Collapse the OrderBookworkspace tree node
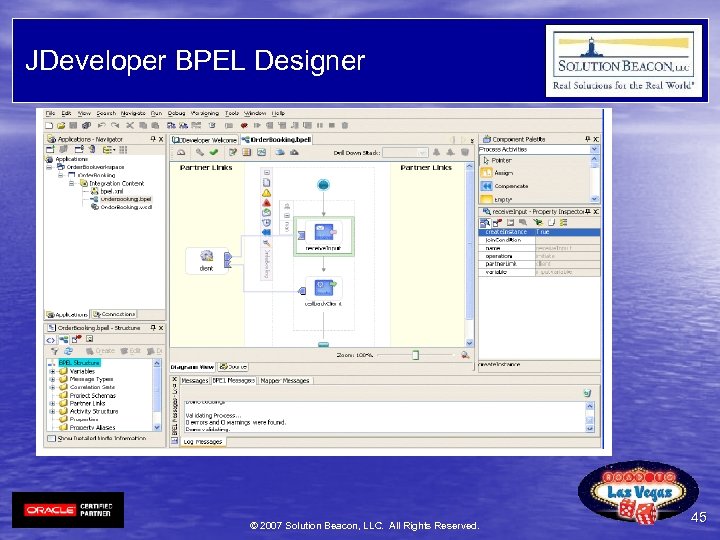 (49, 167)
